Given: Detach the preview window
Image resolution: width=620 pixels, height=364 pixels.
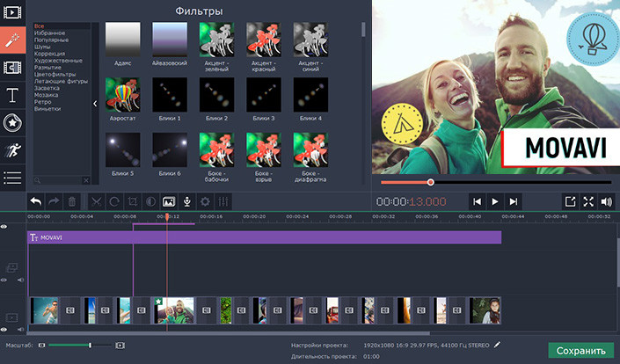Looking at the screenshot, I should click(570, 201).
